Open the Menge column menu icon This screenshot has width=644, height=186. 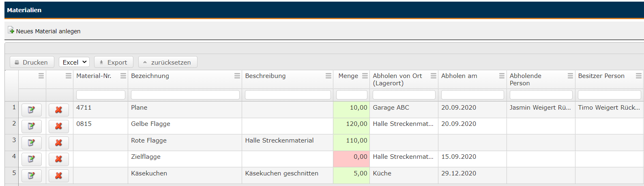[x=365, y=76]
